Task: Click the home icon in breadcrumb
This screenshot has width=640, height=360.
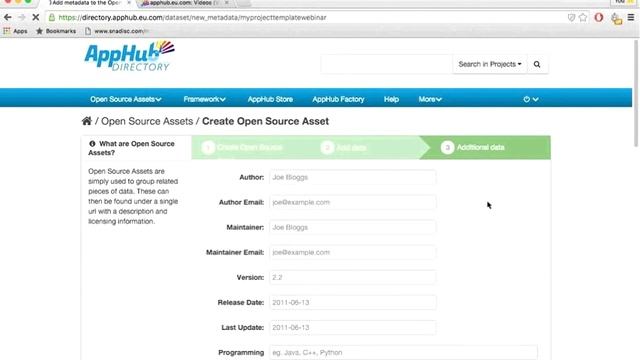Action: [87, 121]
